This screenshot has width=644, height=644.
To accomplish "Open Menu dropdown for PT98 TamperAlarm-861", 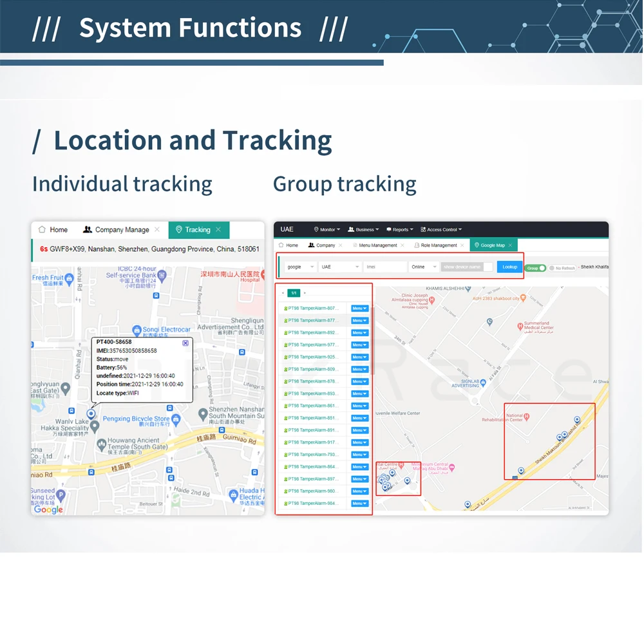I will click(359, 406).
